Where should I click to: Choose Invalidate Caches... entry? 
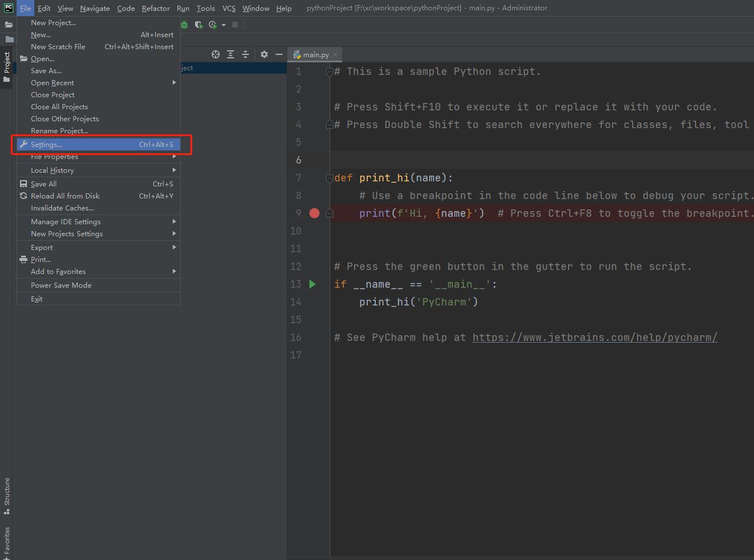[99, 208]
